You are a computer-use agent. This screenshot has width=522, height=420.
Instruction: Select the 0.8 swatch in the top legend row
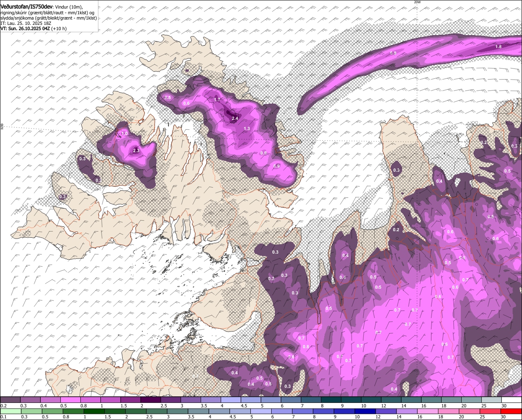pyautogui.click(x=90, y=400)
